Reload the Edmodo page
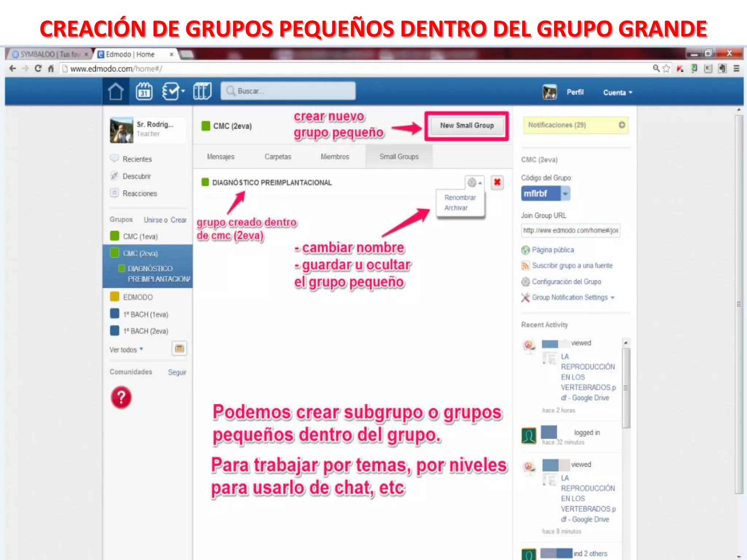This screenshot has width=747, height=560. point(38,69)
